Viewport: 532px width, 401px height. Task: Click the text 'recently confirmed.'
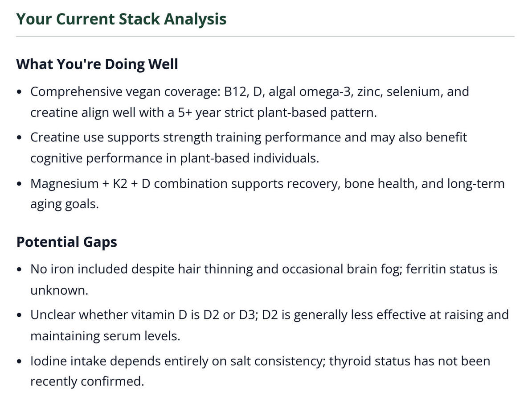[x=87, y=382]
